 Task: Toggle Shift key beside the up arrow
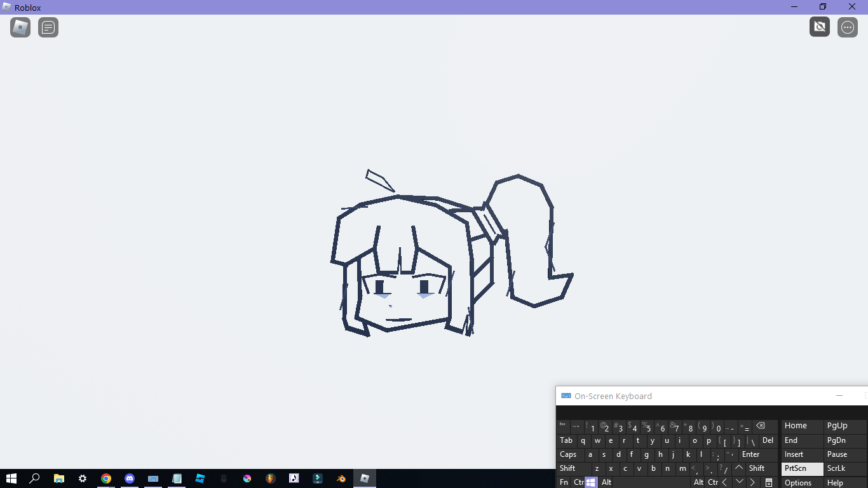pos(761,469)
